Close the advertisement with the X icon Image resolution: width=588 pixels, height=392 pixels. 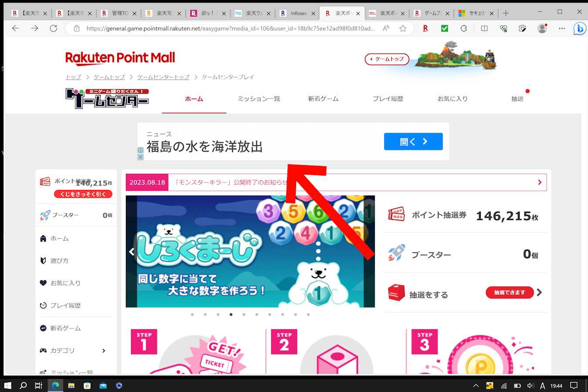pyautogui.click(x=140, y=157)
